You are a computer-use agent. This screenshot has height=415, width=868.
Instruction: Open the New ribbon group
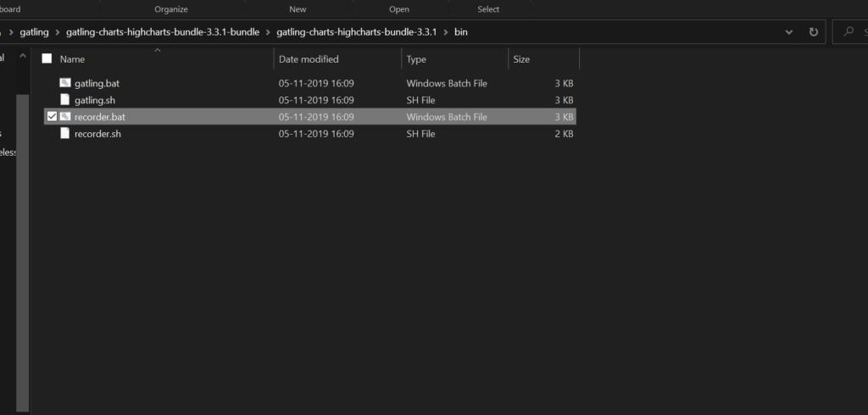tap(298, 8)
